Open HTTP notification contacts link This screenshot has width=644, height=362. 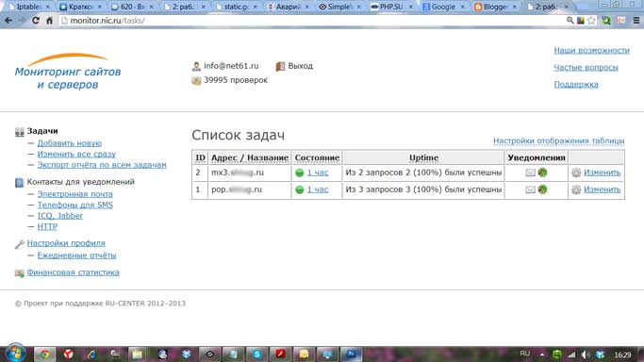pos(47,226)
